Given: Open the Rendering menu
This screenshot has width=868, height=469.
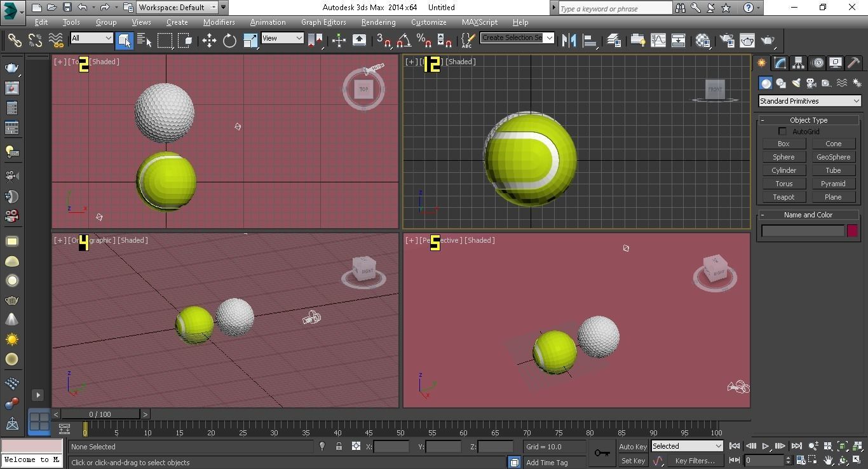Looking at the screenshot, I should click(x=378, y=22).
